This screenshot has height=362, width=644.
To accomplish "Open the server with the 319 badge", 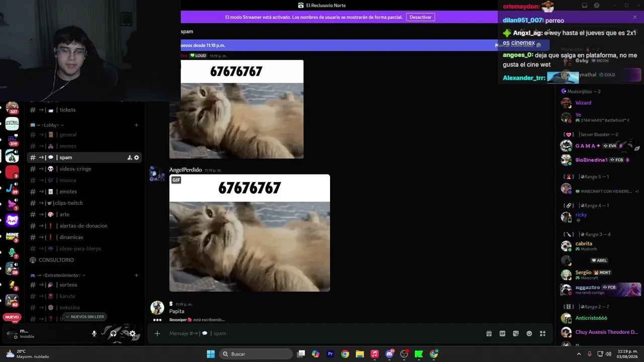I will pyautogui.click(x=12, y=140).
